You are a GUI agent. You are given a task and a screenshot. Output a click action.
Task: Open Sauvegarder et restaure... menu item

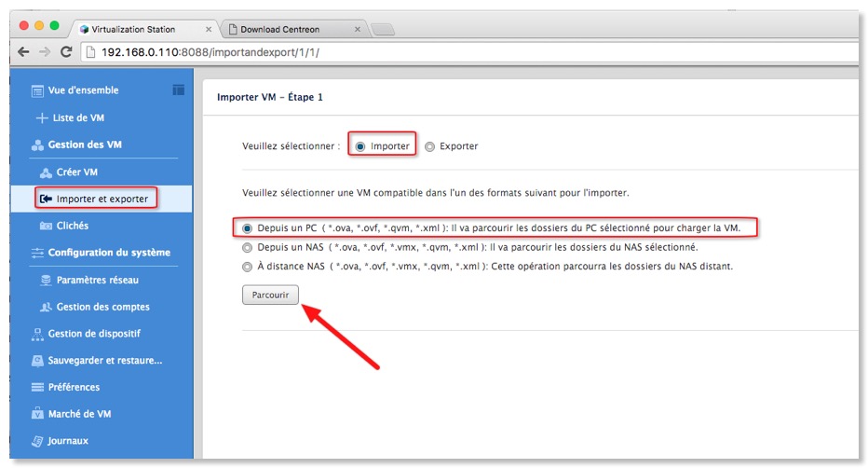point(105,361)
